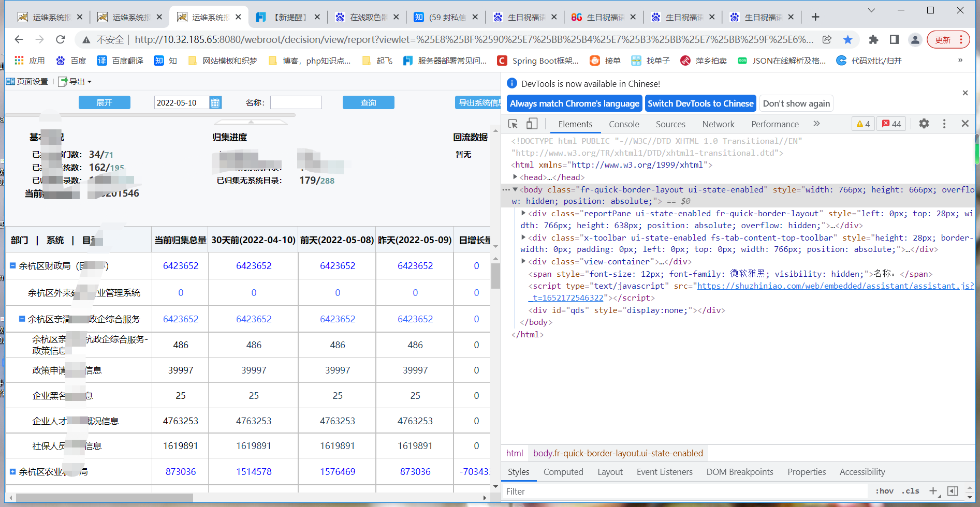Click Always match Chrome's language
Image resolution: width=980 pixels, height=507 pixels.
coord(575,103)
